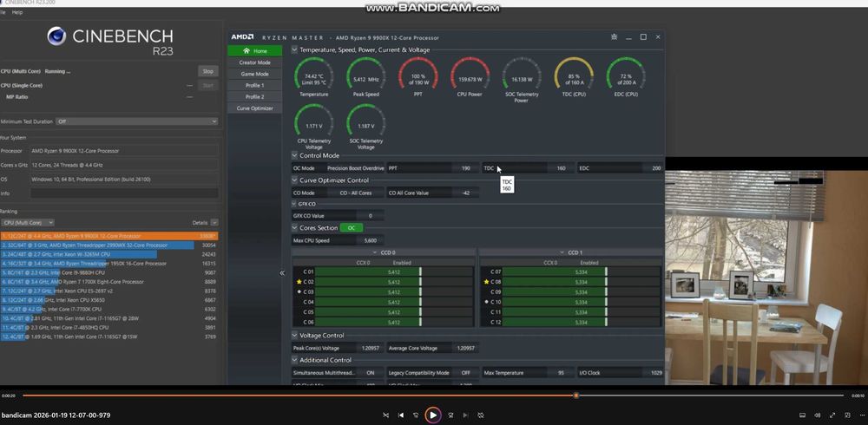Stop the running Multi Core test
Image resolution: width=868 pixels, height=425 pixels.
tap(208, 71)
